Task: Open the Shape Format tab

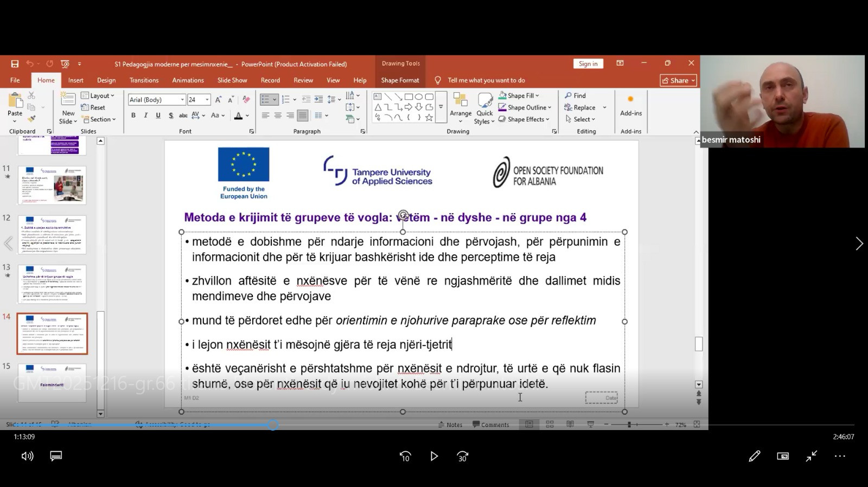Action: [400, 80]
